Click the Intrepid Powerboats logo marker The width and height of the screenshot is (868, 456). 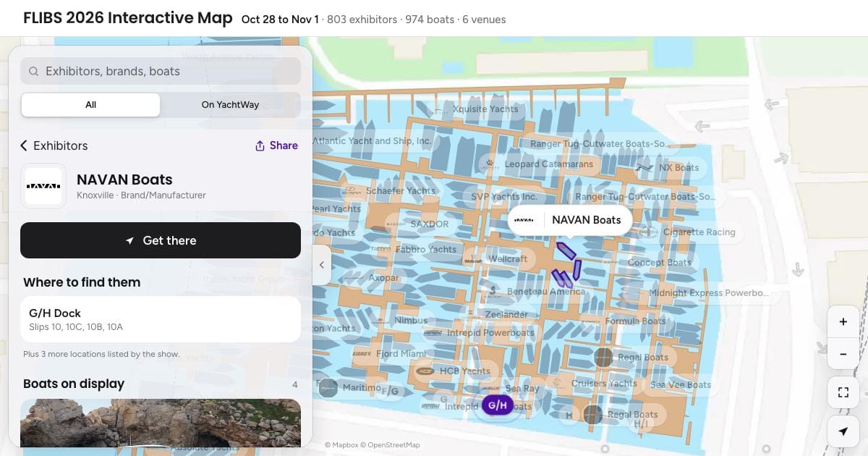(433, 334)
